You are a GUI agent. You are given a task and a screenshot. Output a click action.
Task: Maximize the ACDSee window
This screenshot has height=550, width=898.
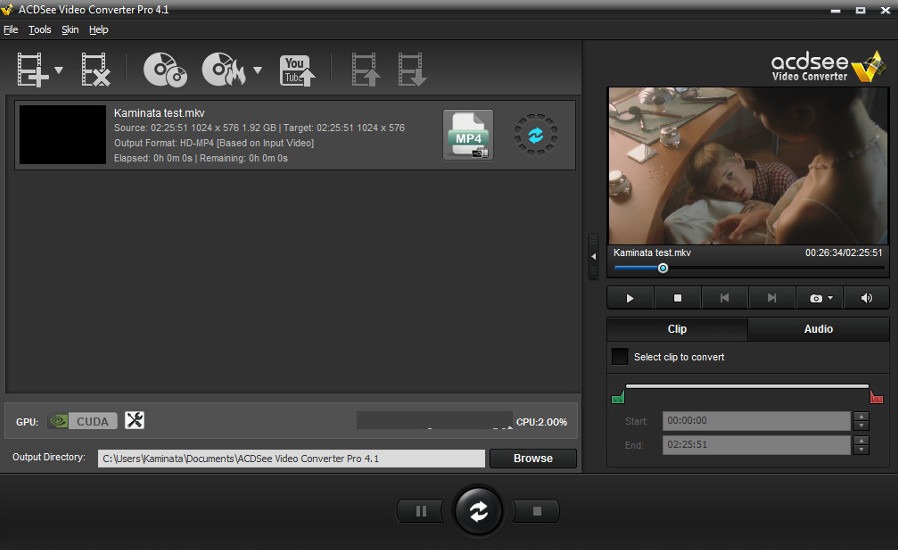(860, 10)
